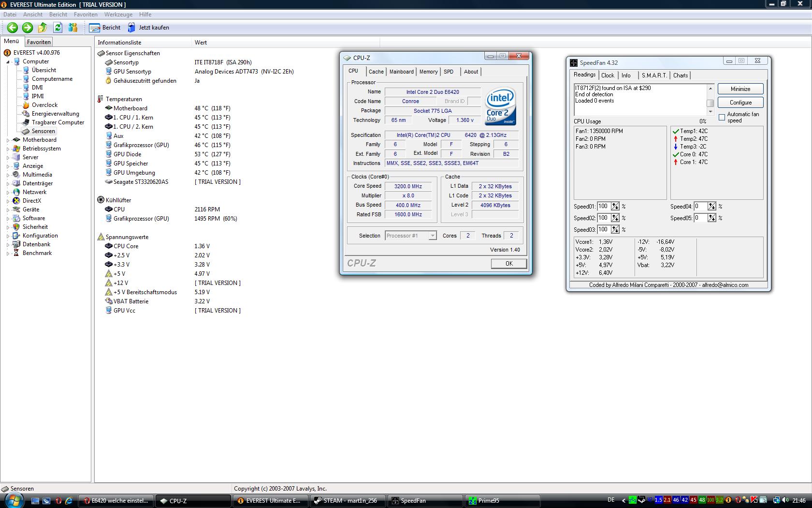This screenshot has height=508, width=812.
Task: Enable Automatic fan speed checkbox
Action: (722, 118)
